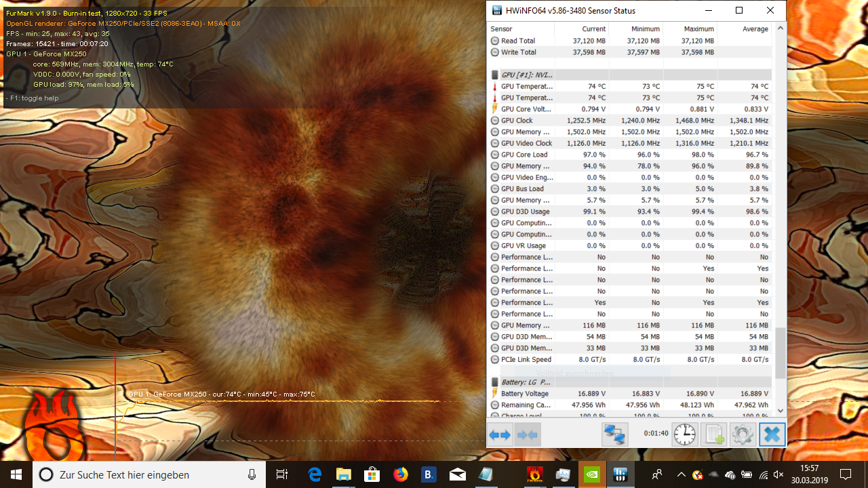Select the 'GPU Video Eng...' sensor row

[x=630, y=178]
